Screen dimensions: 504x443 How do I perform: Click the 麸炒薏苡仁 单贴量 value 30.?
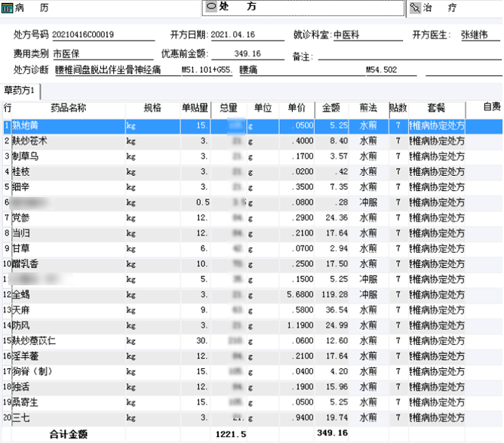202,341
